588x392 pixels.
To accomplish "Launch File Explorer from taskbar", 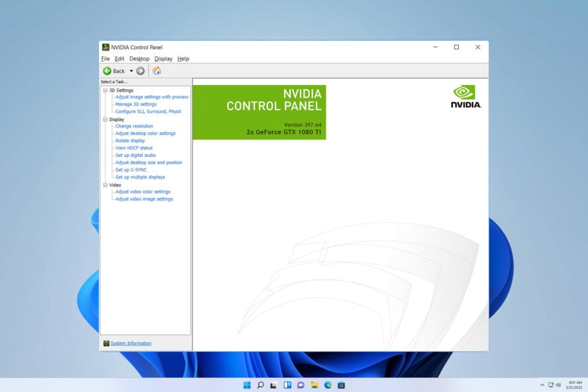I will click(x=315, y=385).
